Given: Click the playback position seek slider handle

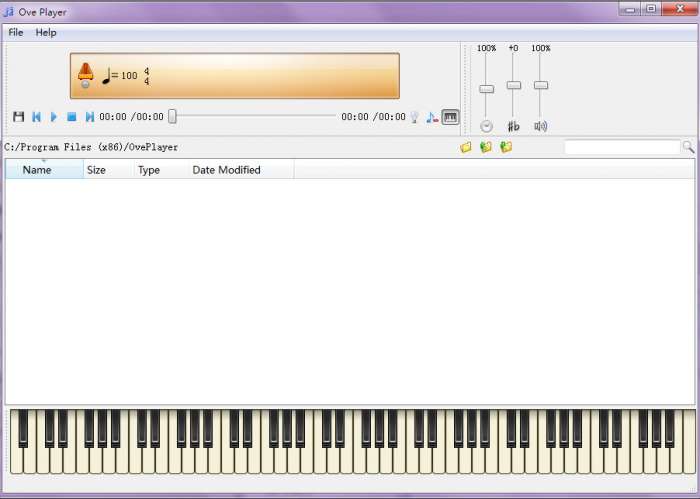Looking at the screenshot, I should 172,116.
